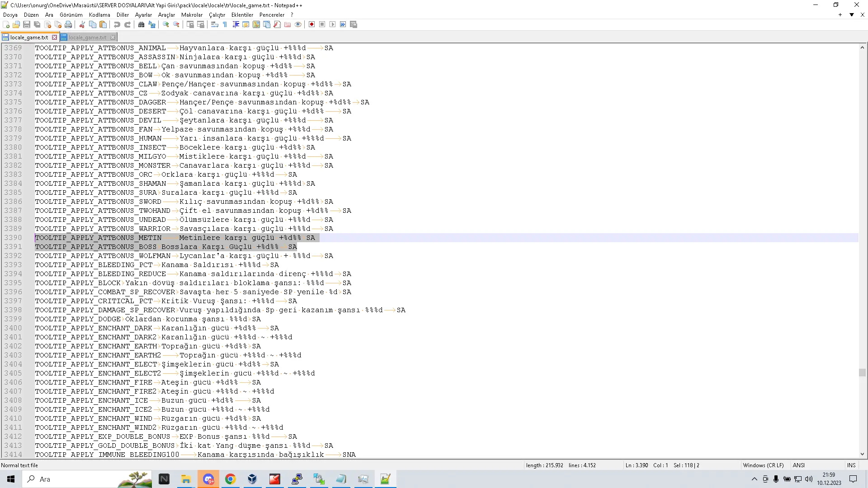This screenshot has width=868, height=488.
Task: Click the Open file folder icon
Action: (16, 24)
